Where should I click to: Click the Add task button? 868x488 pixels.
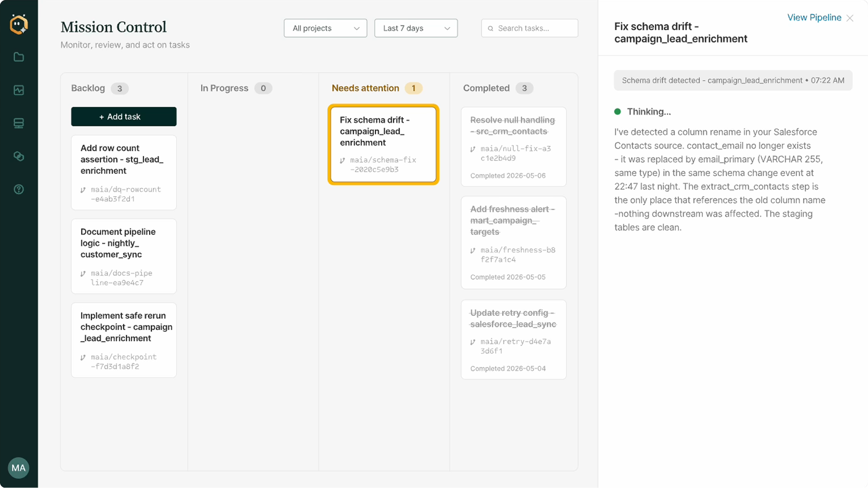coord(124,117)
